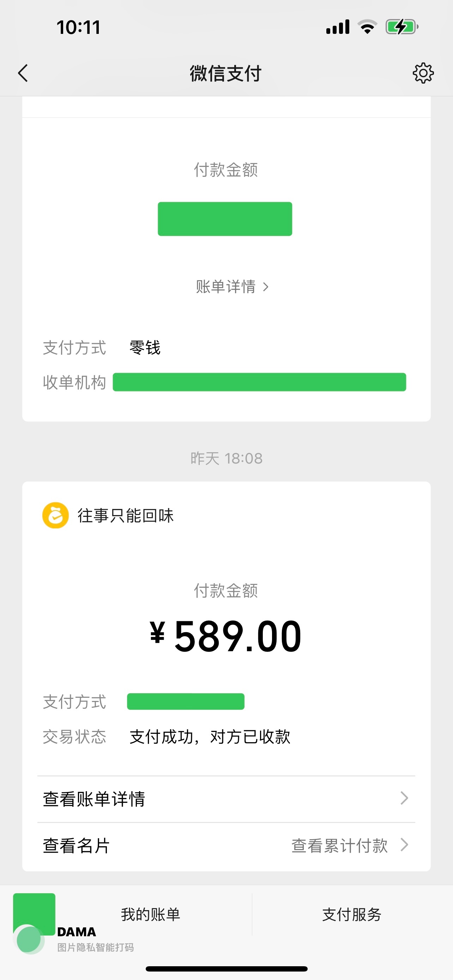
Task: Open 查看账单详情 row
Action: point(226,799)
